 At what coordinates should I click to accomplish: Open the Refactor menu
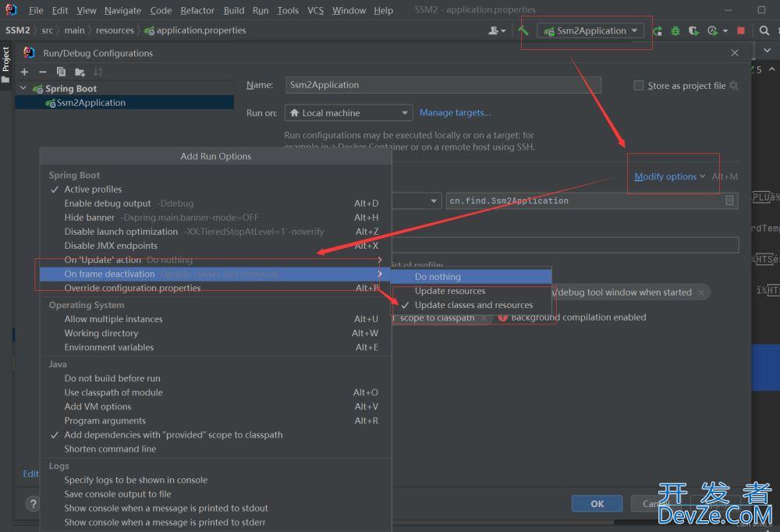[197, 10]
